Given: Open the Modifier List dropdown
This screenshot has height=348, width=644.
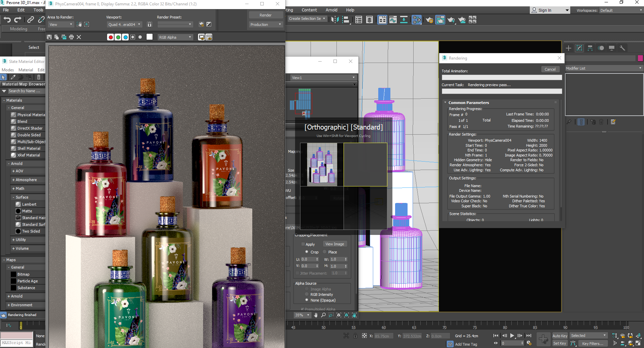Looking at the screenshot, I should click(604, 68).
